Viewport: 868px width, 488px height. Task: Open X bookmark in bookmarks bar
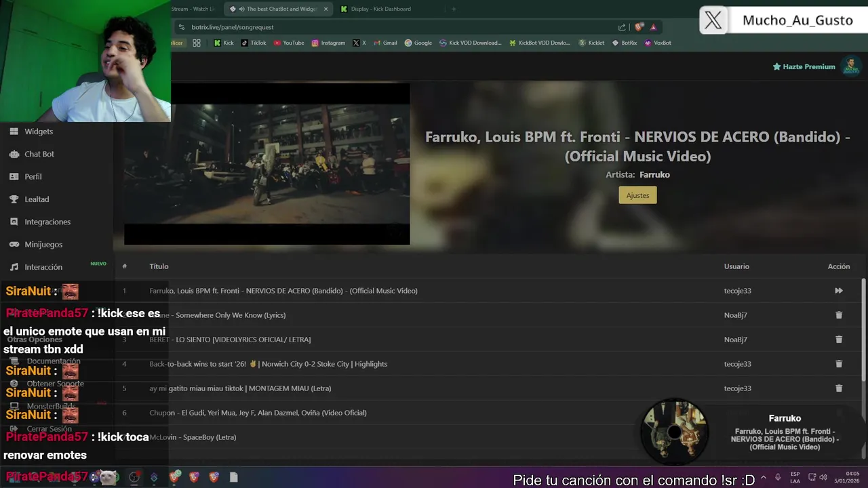point(359,43)
